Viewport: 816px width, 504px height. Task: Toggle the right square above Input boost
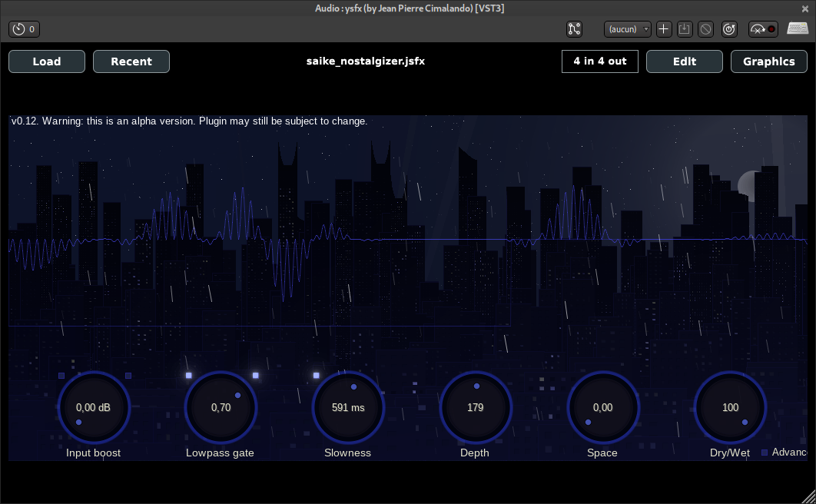click(x=128, y=376)
